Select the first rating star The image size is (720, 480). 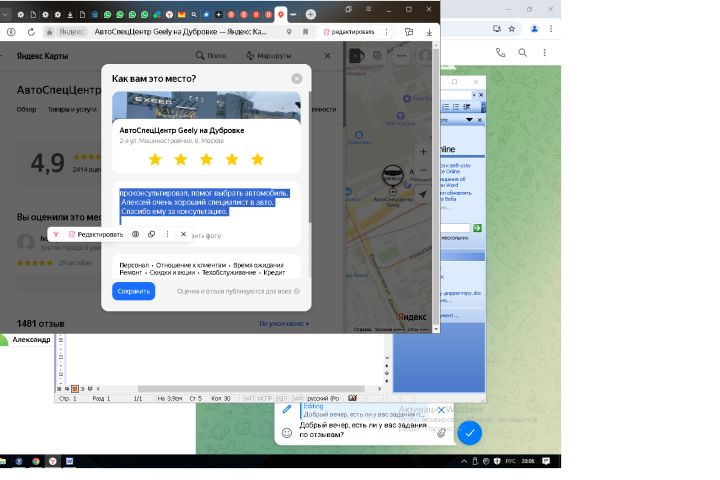[x=155, y=159]
